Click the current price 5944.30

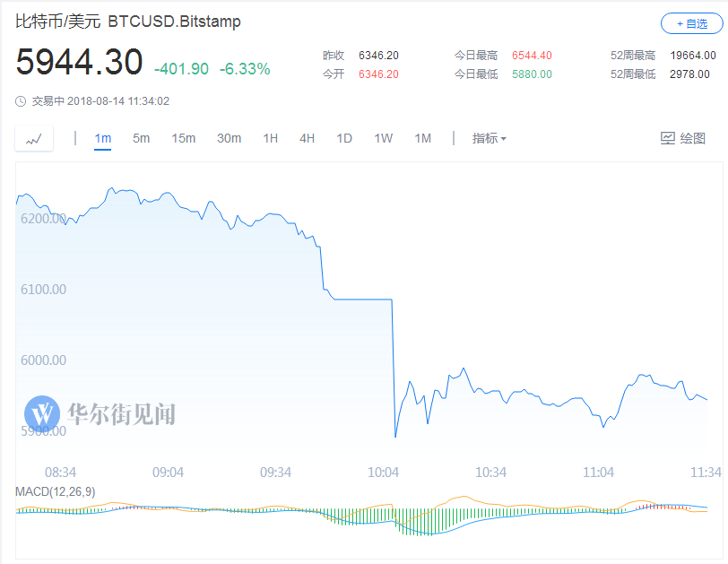79,63
